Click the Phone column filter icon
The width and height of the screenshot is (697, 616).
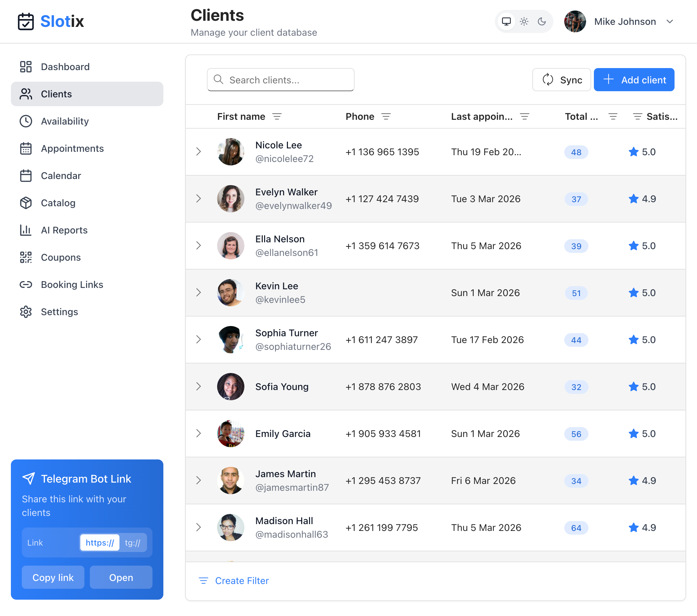386,117
